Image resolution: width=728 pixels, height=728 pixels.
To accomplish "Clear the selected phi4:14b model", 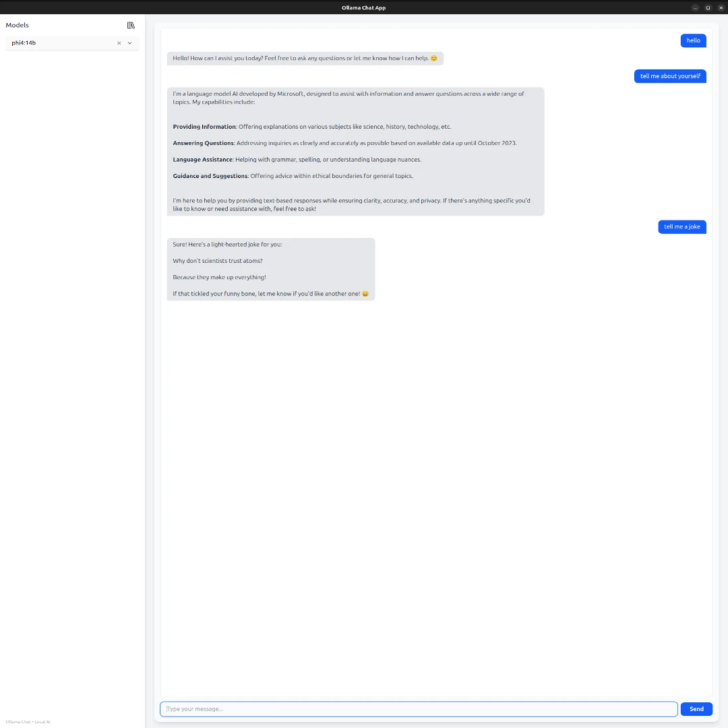I will click(x=119, y=42).
